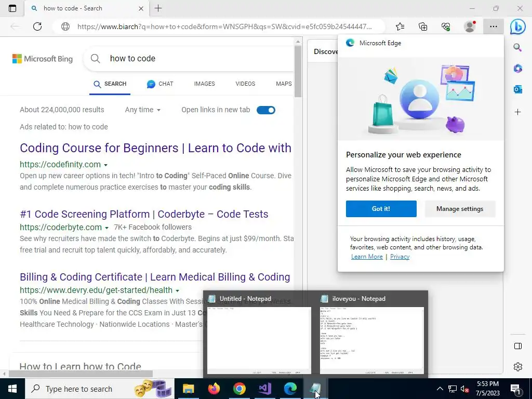Open Visual Studio from taskbar
The image size is (532, 399).
click(x=264, y=389)
